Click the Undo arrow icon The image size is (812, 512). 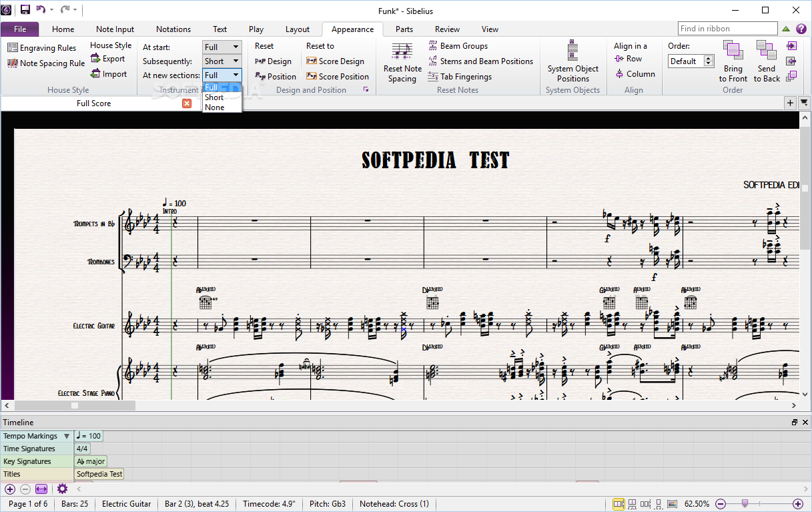tap(41, 9)
